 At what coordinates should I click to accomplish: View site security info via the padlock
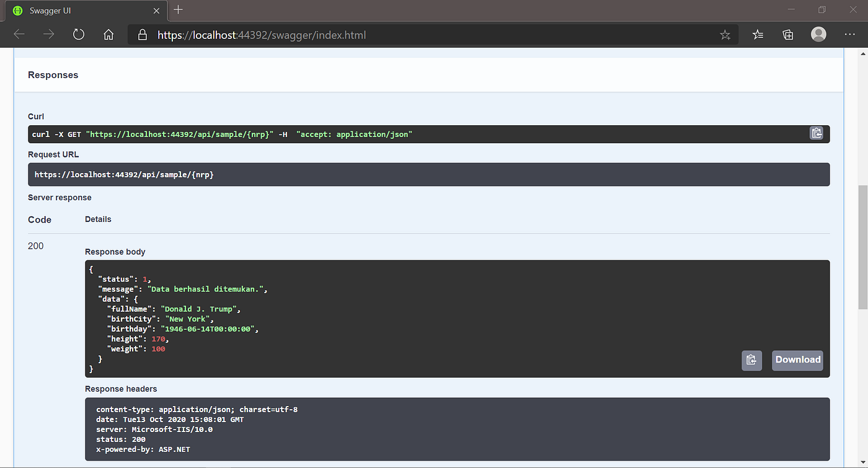coord(142,35)
